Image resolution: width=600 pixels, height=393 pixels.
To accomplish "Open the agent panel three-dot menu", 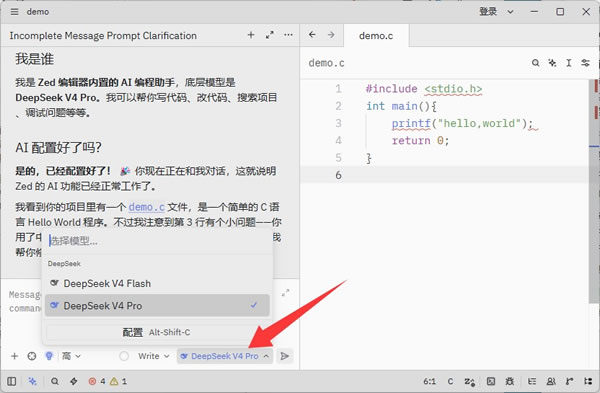I will click(x=288, y=35).
